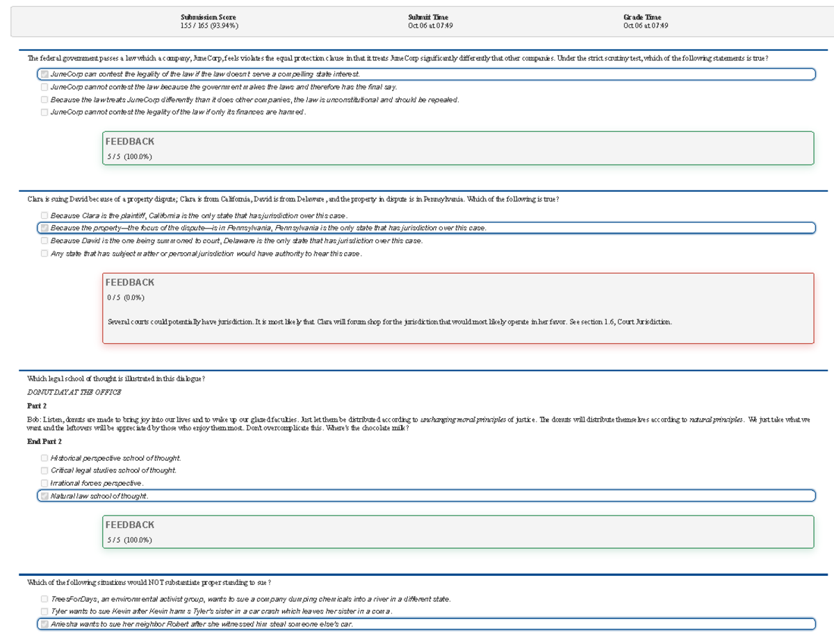Check the 'compelling state interest' JuneCorp answer
Image resolution: width=834 pixels, height=644 pixels.
point(44,74)
